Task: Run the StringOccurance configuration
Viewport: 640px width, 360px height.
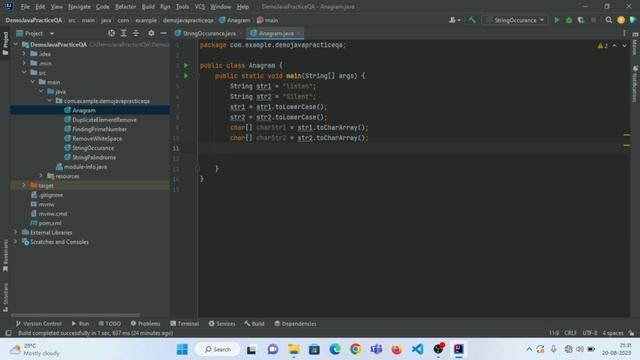Action: coord(556,20)
